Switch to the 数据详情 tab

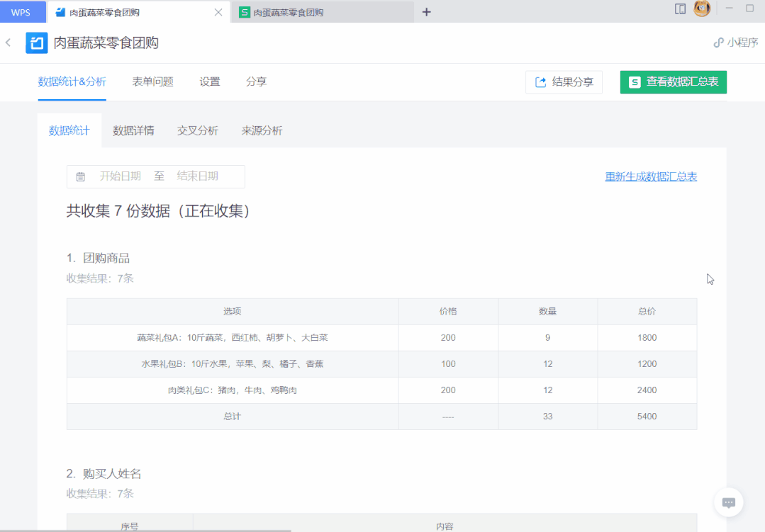pos(133,131)
